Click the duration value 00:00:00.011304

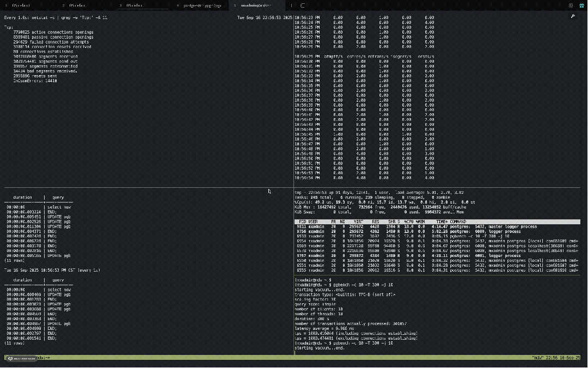[x=23, y=226]
